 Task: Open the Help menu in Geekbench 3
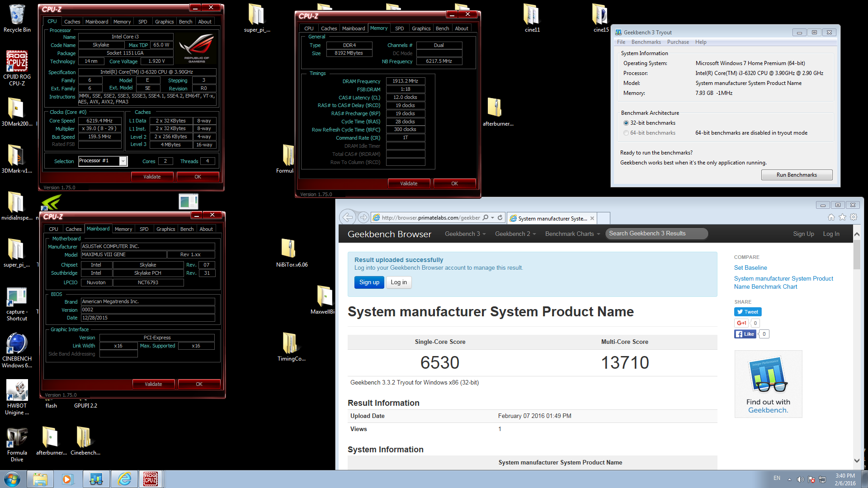pos(700,42)
